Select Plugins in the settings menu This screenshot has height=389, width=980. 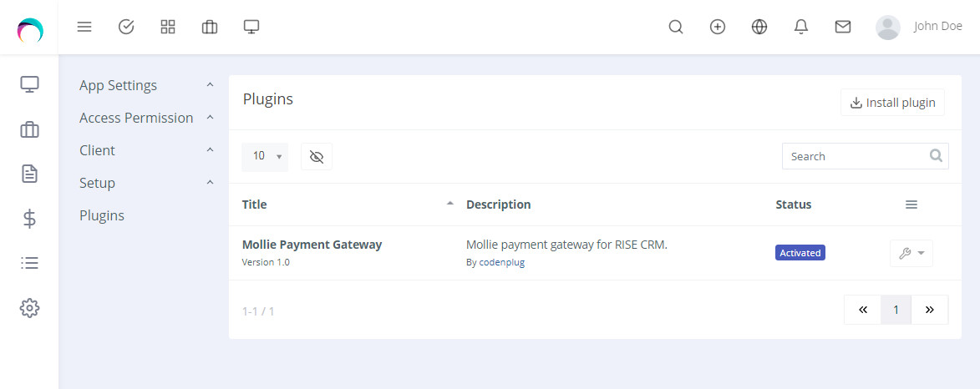coord(102,215)
